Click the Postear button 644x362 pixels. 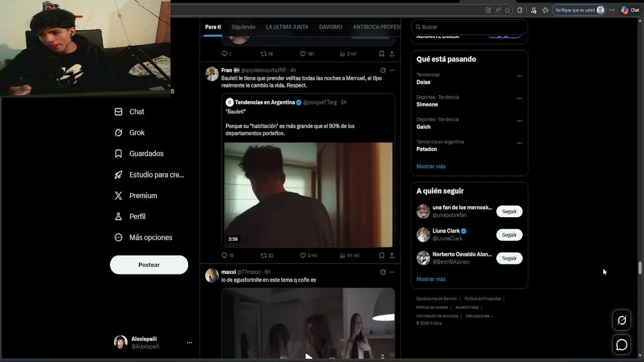(149, 265)
